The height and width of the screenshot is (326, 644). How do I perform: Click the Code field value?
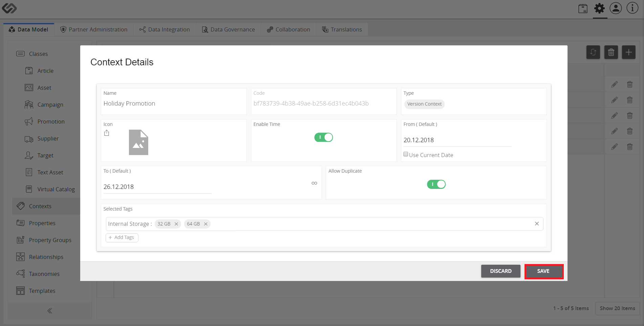311,103
